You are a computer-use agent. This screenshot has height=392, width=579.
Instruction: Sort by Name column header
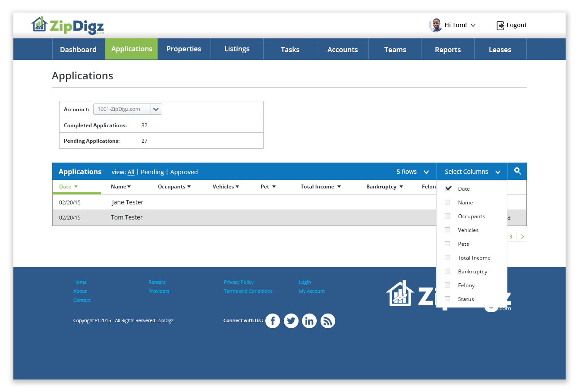pos(121,187)
